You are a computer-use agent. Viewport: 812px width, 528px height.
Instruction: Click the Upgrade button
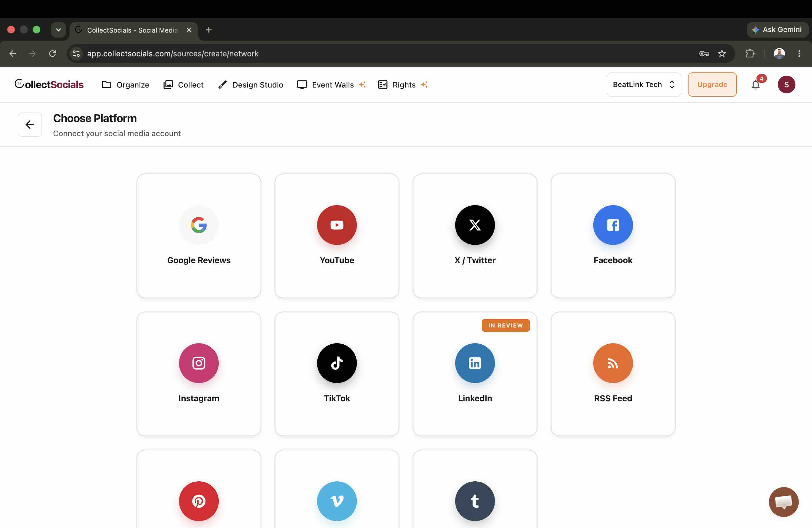tap(712, 85)
